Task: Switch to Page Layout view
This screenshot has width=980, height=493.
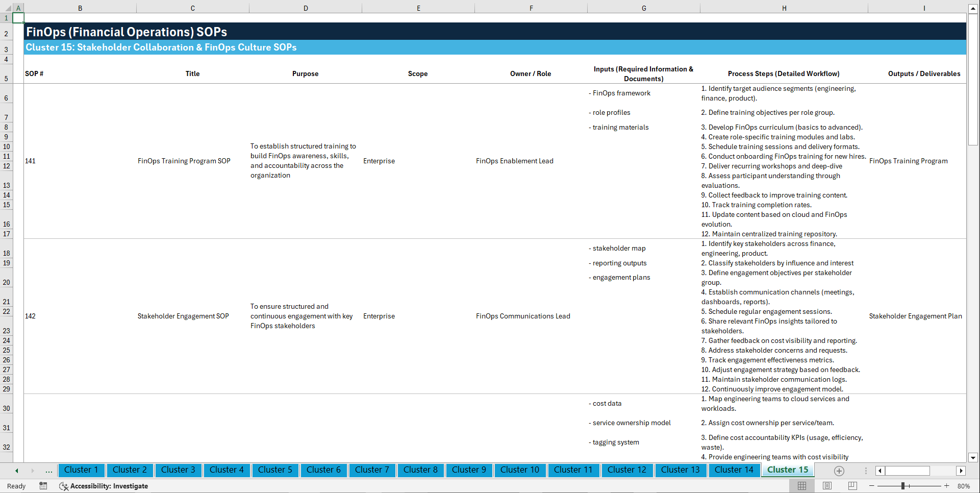Action: 827,486
